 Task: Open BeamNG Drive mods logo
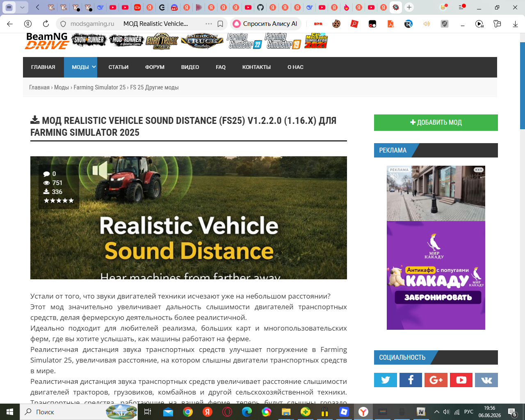point(47,41)
